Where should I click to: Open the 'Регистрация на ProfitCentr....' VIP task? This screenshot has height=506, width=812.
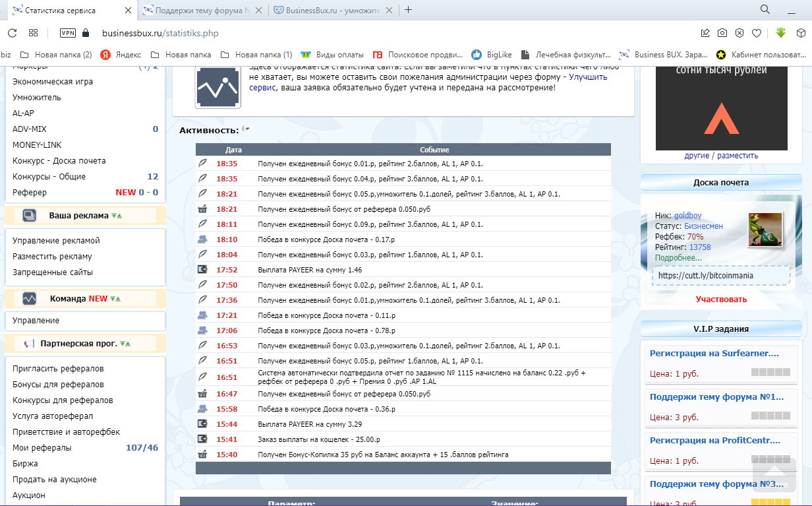point(714,441)
